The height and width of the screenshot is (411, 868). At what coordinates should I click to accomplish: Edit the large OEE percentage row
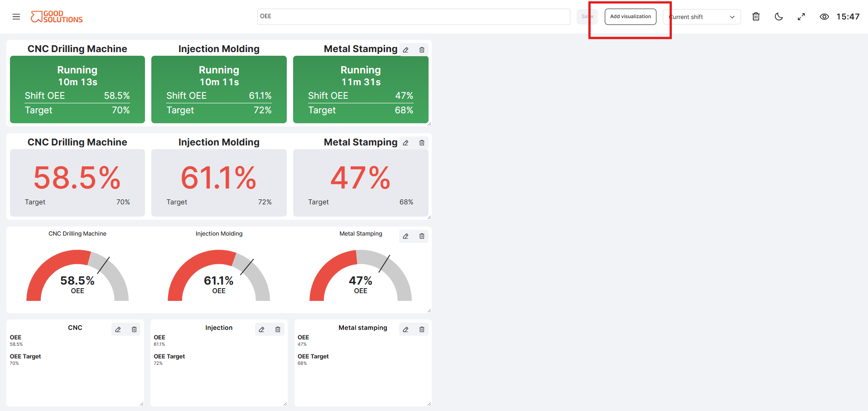pos(406,143)
